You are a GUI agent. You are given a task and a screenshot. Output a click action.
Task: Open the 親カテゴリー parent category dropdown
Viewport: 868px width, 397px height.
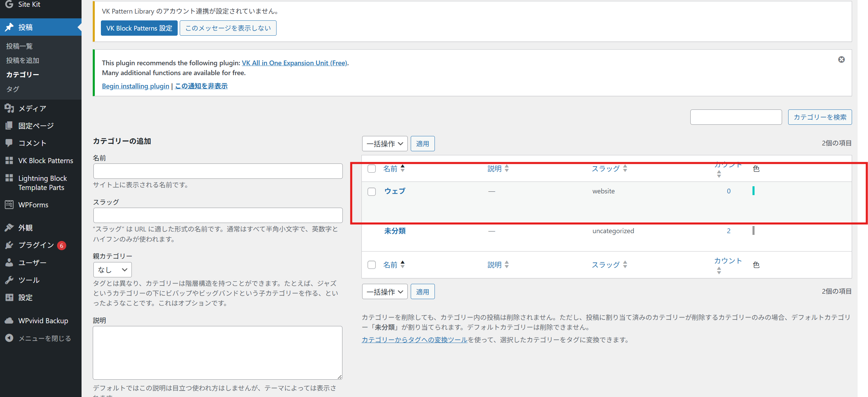click(x=112, y=269)
